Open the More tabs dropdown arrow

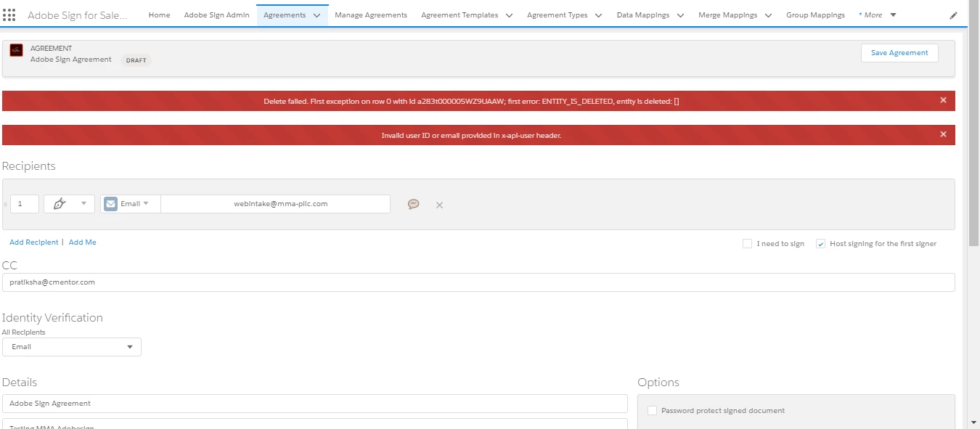(x=893, y=15)
